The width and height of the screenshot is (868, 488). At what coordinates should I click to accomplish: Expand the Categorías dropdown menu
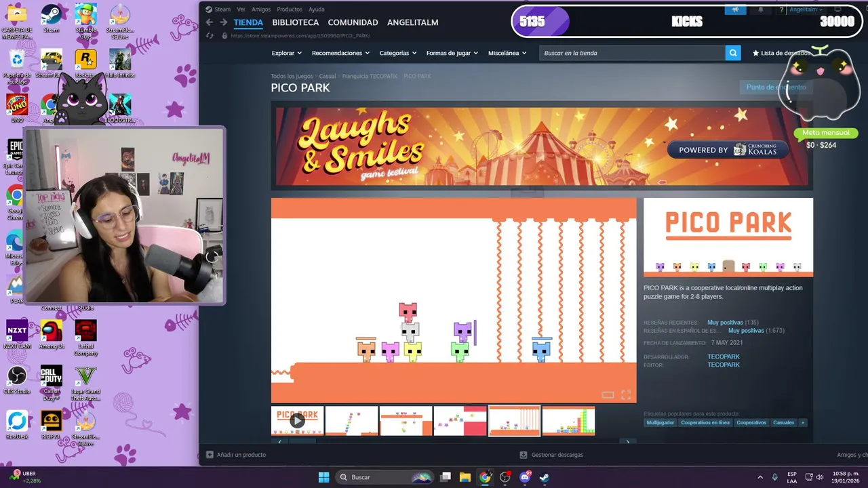coord(398,53)
